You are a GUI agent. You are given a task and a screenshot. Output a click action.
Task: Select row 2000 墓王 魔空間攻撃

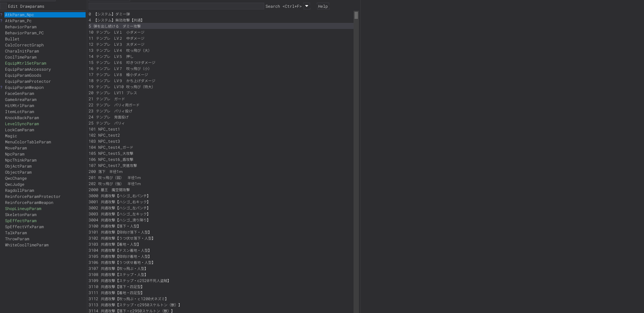[111, 189]
